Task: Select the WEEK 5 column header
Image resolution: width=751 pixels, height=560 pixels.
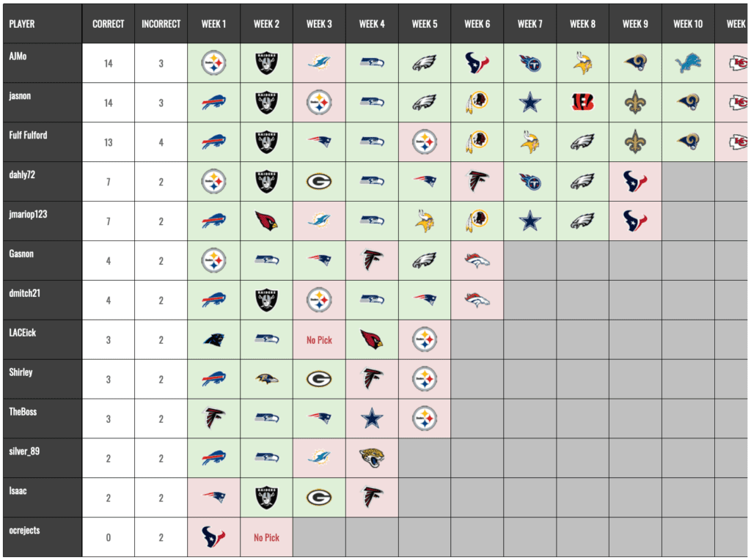Action: click(425, 23)
